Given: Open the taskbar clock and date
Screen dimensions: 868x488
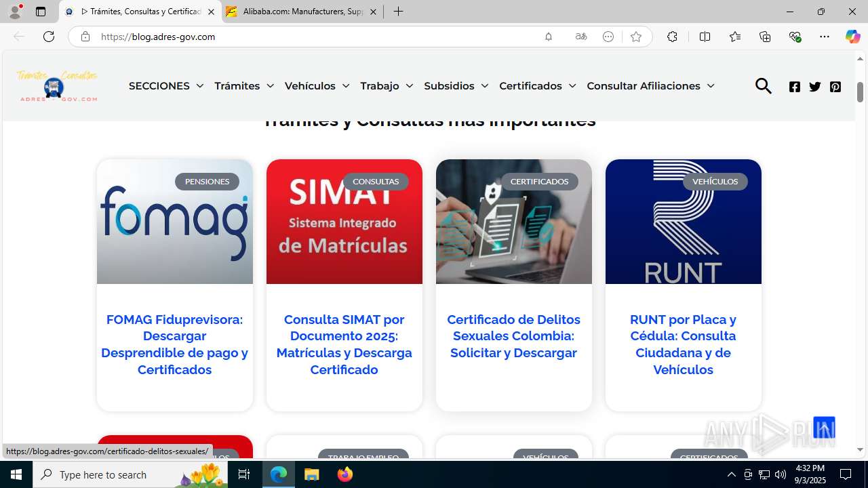Looking at the screenshot, I should [x=810, y=474].
